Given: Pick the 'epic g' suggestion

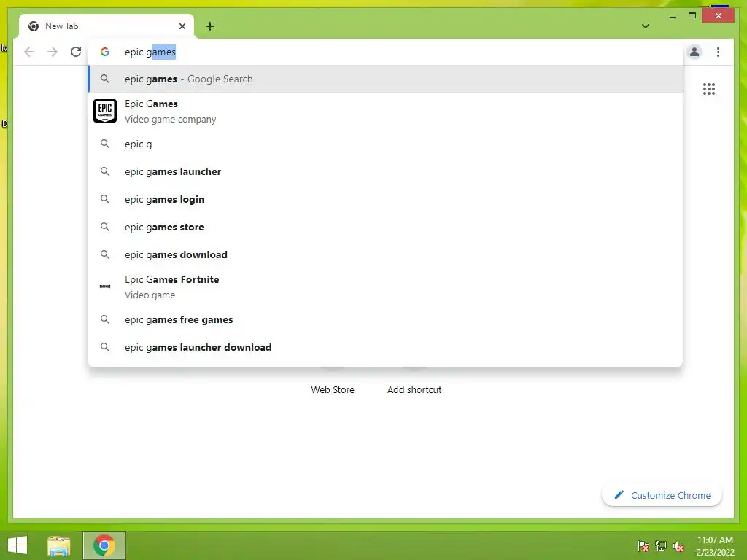Looking at the screenshot, I should (385, 144).
